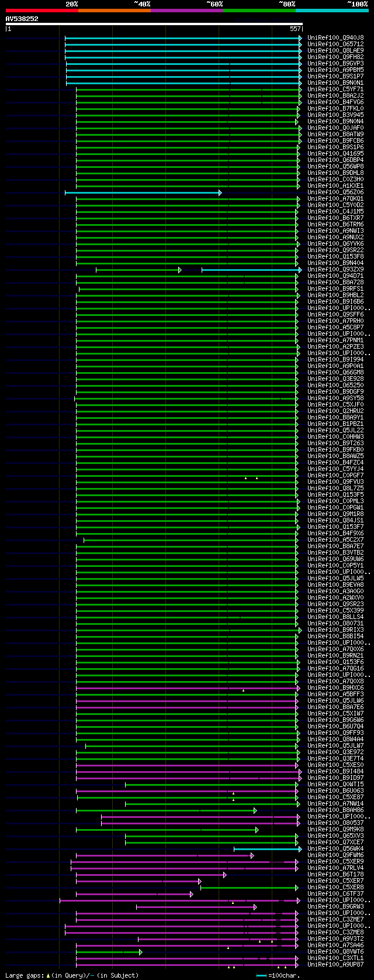Screen dimensions: 374x980
Task: Select hit label UniRef100_Q56WK4
Action: (x=335, y=848)
